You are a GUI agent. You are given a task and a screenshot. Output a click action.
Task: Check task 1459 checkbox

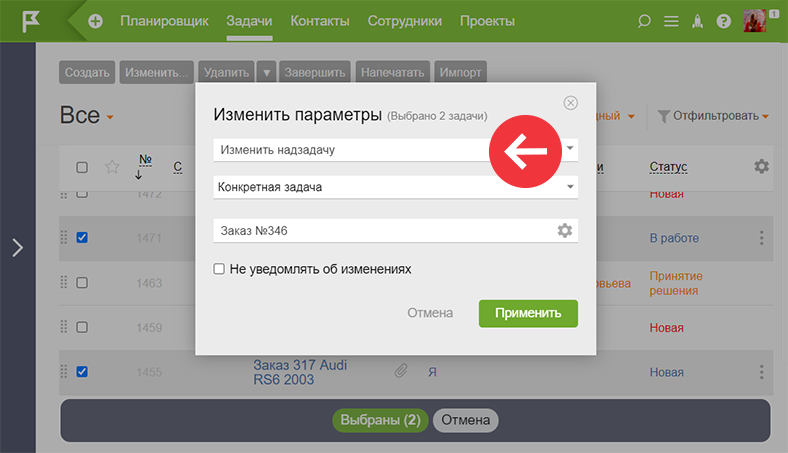coord(82,327)
